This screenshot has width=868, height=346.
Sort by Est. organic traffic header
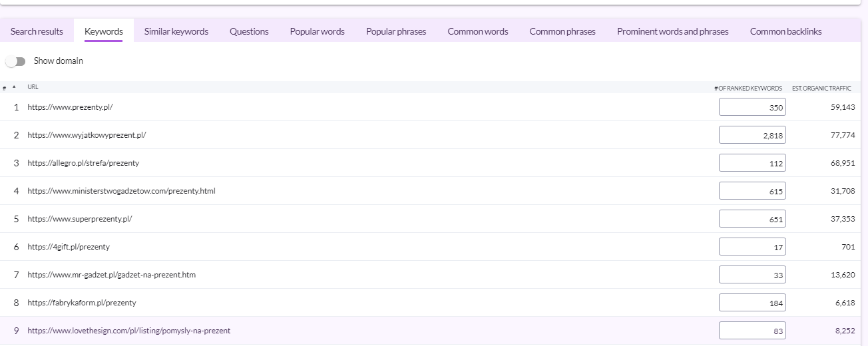click(821, 88)
